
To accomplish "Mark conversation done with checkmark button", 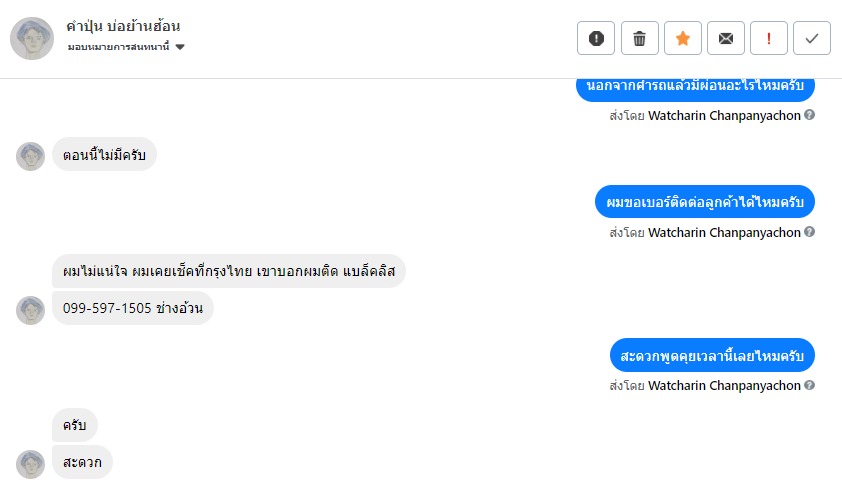I will (812, 38).
